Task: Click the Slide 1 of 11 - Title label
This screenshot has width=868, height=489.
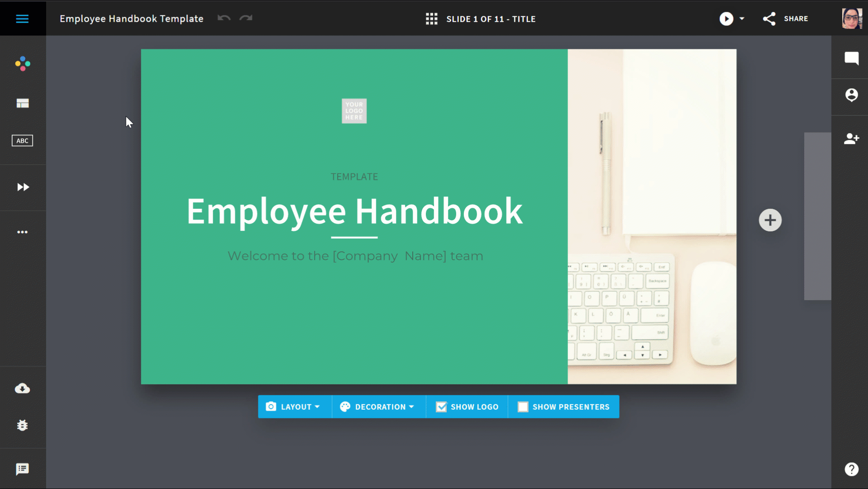Action: (491, 19)
